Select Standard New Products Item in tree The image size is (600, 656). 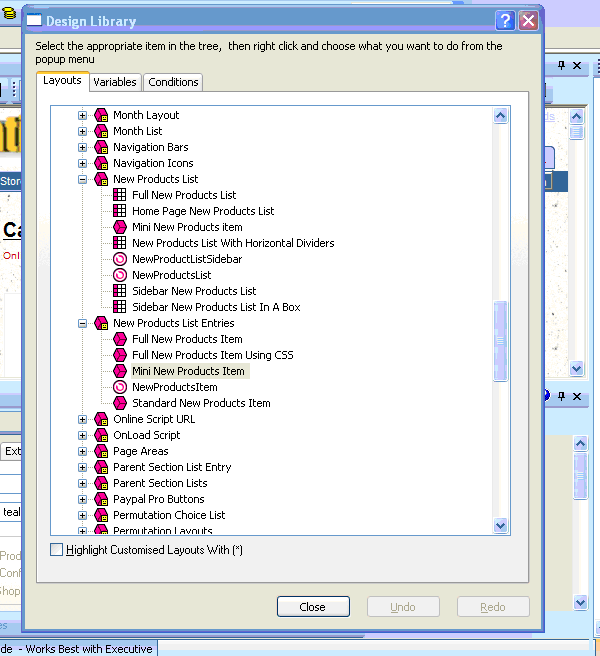(x=201, y=403)
